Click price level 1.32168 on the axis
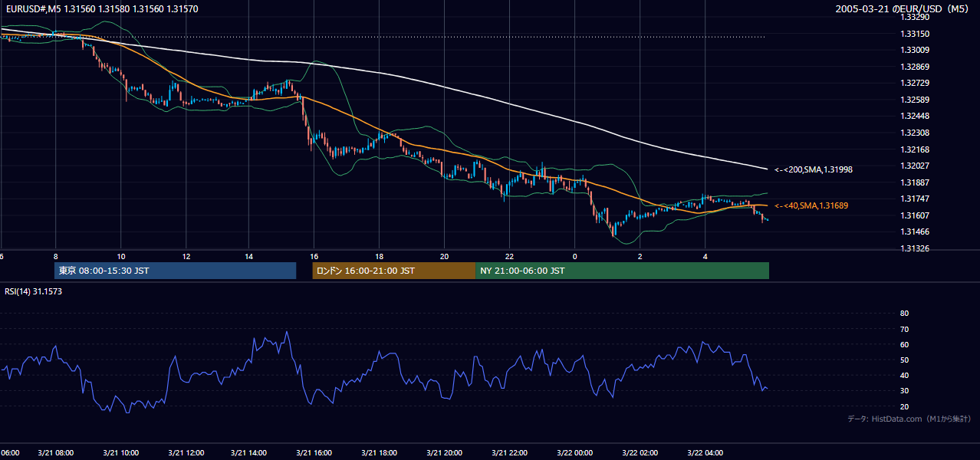 tap(915, 149)
